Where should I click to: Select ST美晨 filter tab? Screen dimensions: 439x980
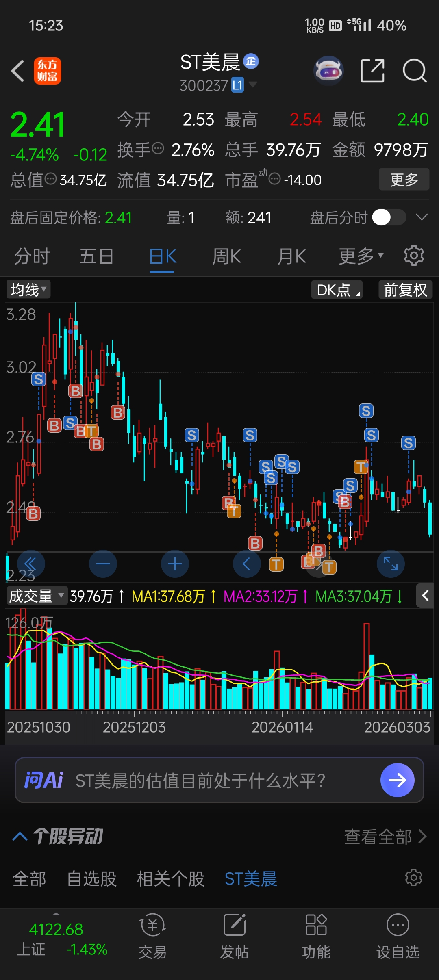pyautogui.click(x=251, y=878)
